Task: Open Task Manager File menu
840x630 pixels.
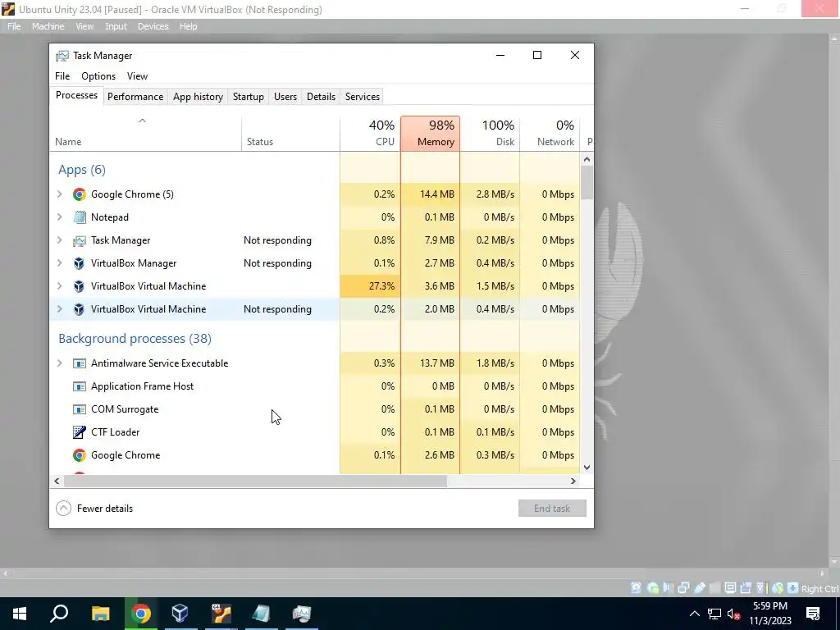Action: [x=62, y=76]
